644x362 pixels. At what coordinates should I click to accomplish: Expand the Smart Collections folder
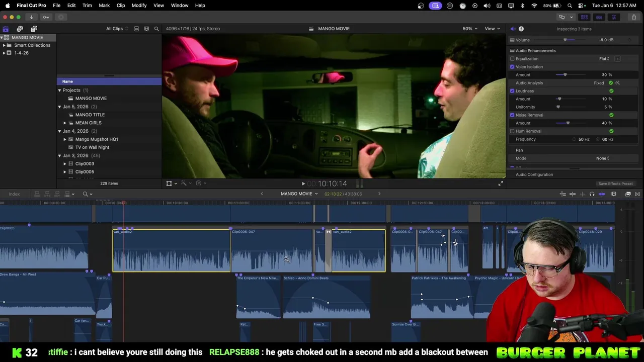coord(4,45)
